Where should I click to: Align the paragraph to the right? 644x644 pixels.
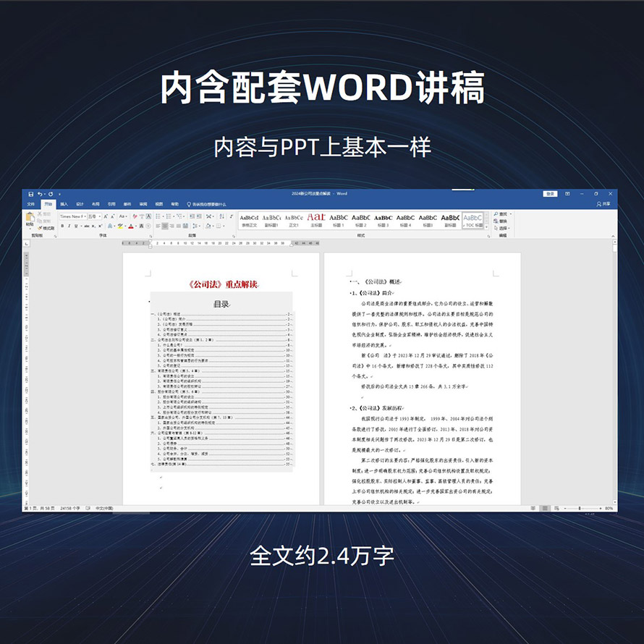(x=171, y=226)
